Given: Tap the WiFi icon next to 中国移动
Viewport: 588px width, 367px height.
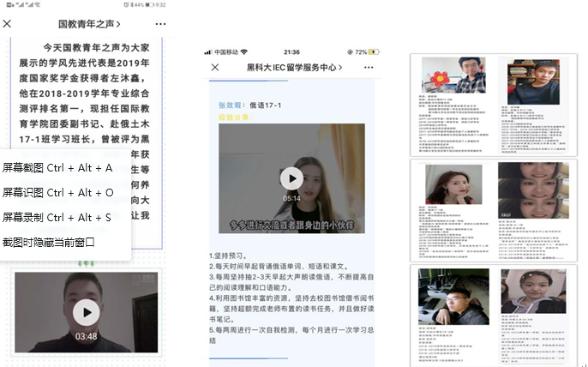Looking at the screenshot, I should point(243,51).
